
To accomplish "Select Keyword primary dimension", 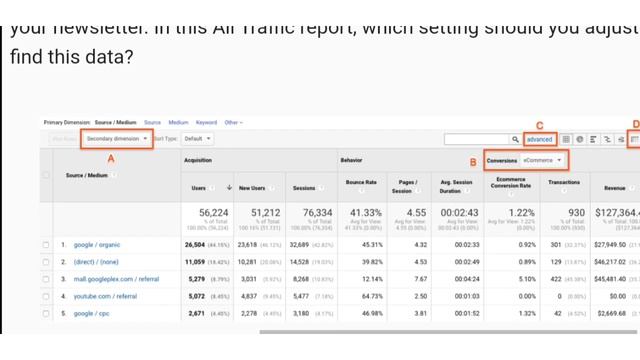I will (x=206, y=122).
